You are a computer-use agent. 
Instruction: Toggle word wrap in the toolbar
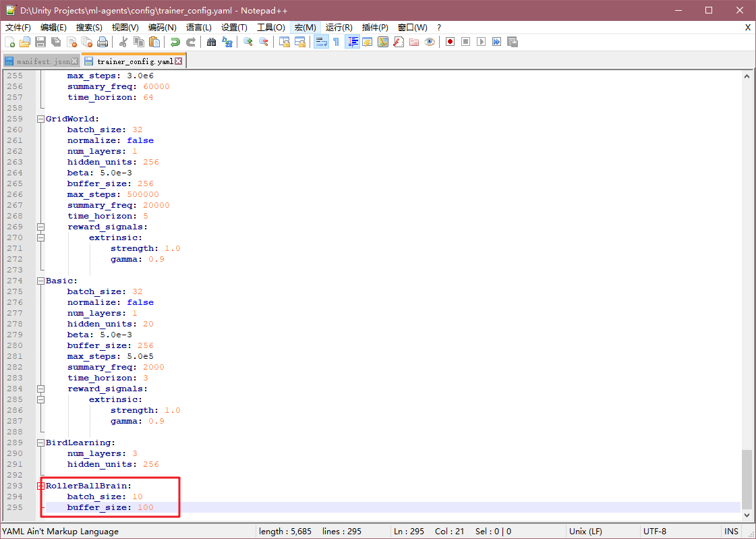pos(320,42)
